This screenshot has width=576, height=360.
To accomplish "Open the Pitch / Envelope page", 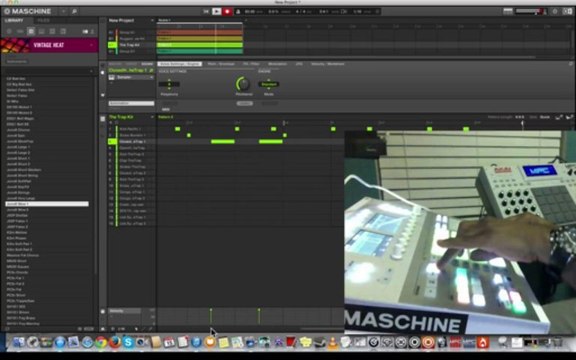I will click(222, 64).
